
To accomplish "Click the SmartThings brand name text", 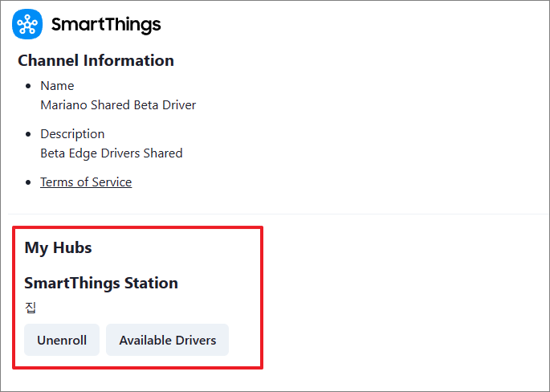I will pos(106,25).
